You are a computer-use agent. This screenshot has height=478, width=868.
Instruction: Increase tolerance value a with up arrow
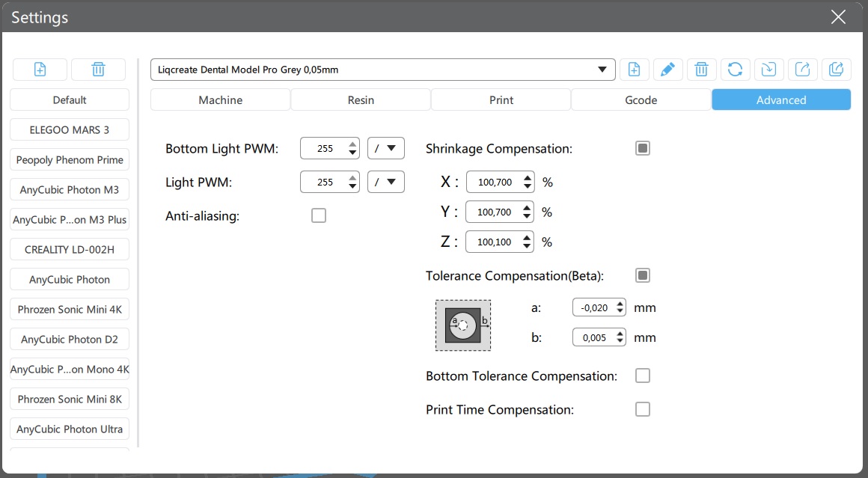(x=620, y=304)
